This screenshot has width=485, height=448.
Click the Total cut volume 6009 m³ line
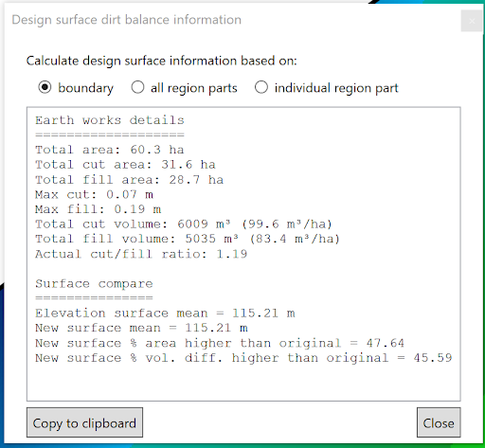coord(184,224)
